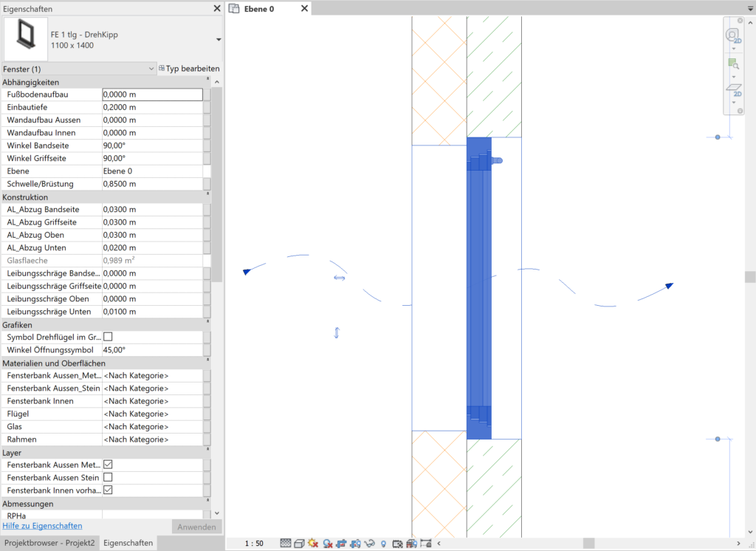Switch to Projektbrowser - Projekt2 tab
The height and width of the screenshot is (551, 756).
(x=49, y=543)
